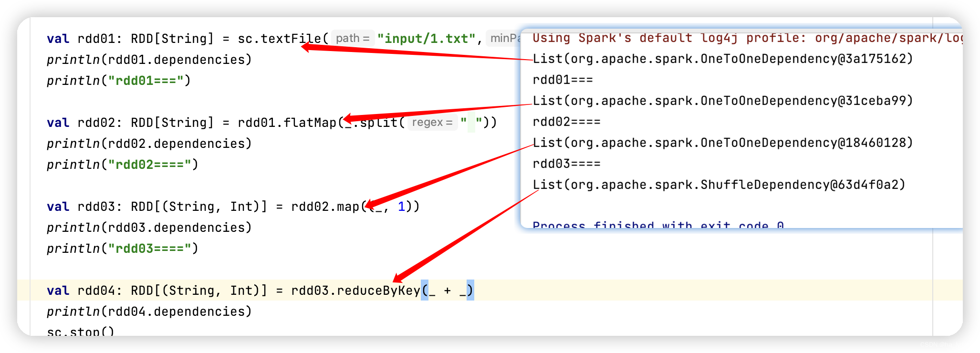980x353 pixels.
Task: Click the println("rdd01===") statement
Action: coord(119,81)
